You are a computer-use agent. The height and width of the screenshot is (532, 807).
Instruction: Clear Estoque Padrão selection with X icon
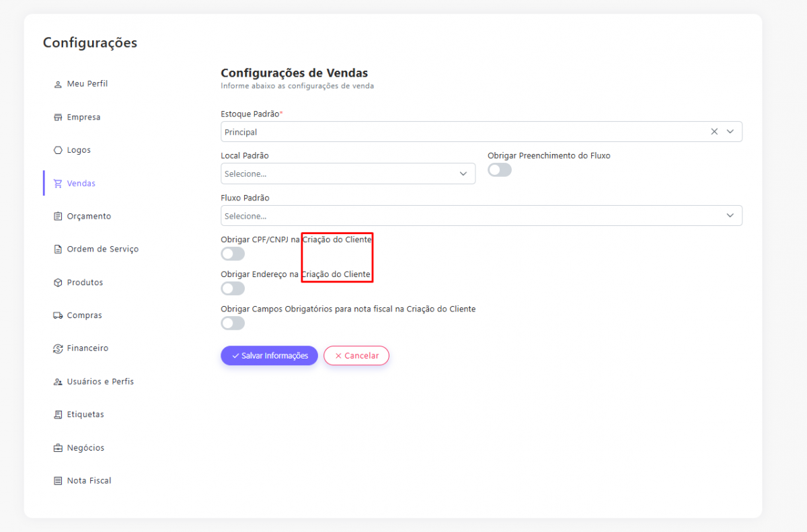click(x=714, y=132)
